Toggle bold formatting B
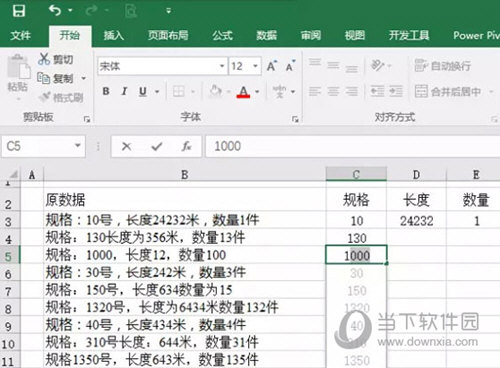 (106, 91)
